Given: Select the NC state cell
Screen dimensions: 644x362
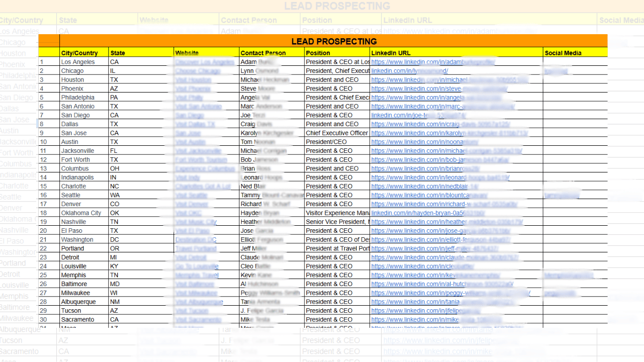Looking at the screenshot, I should 141,186.
